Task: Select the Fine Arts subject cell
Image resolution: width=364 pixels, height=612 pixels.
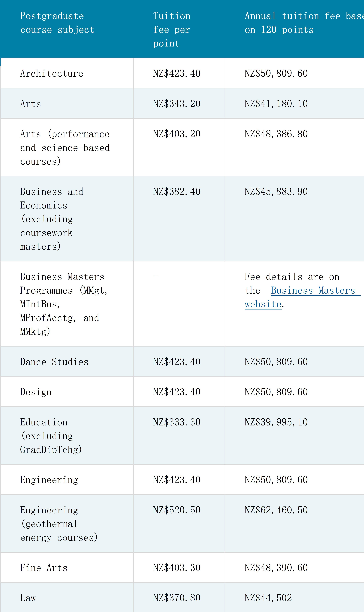Action: 44,568
